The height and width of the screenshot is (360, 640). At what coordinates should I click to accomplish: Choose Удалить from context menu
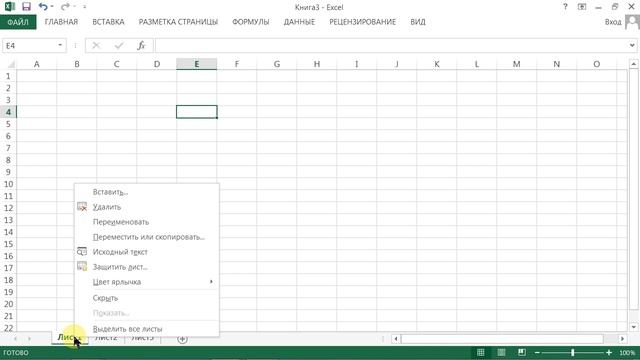click(x=147, y=207)
